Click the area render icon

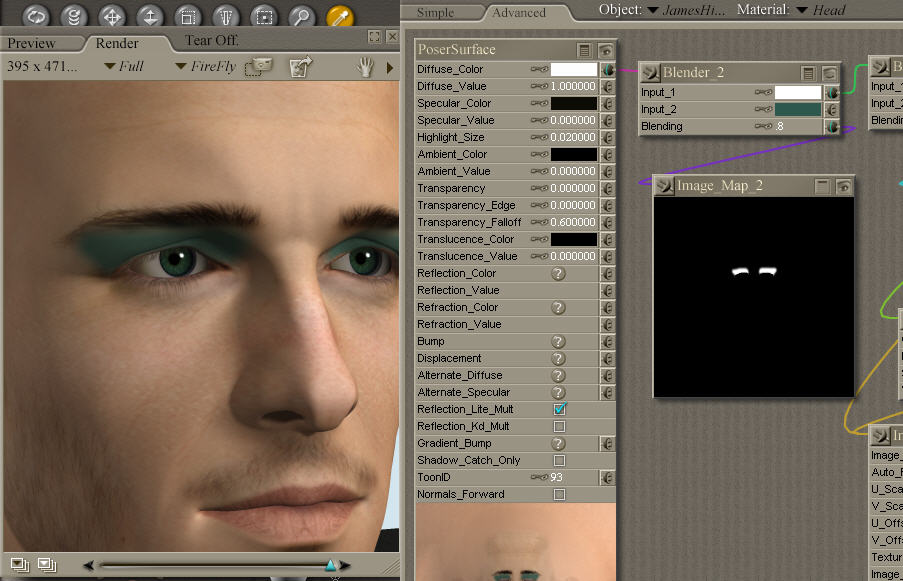258,66
